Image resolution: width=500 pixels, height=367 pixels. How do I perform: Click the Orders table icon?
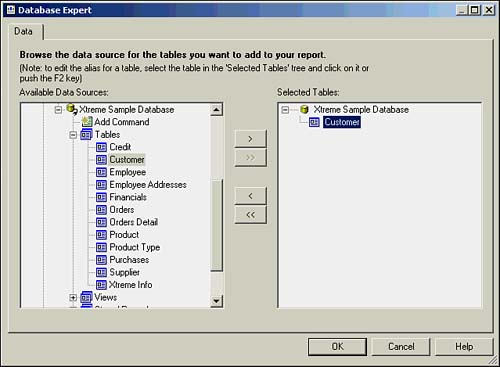click(101, 210)
